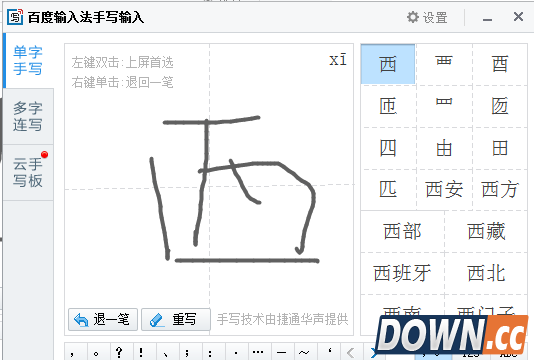Screen dimensions: 534x360
Task: Choose candidate character 囫
Action: 500,106
